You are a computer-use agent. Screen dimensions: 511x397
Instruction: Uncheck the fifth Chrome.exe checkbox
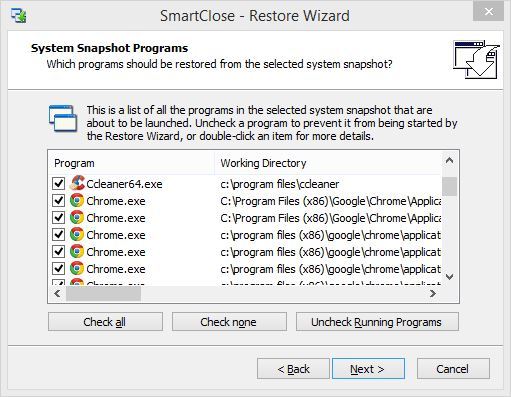click(59, 268)
